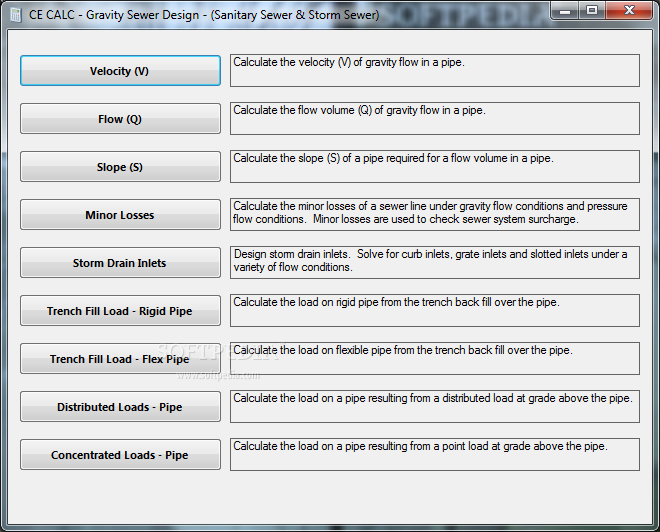Select Trench Fill Load - Rigid Pipe

tap(120, 311)
